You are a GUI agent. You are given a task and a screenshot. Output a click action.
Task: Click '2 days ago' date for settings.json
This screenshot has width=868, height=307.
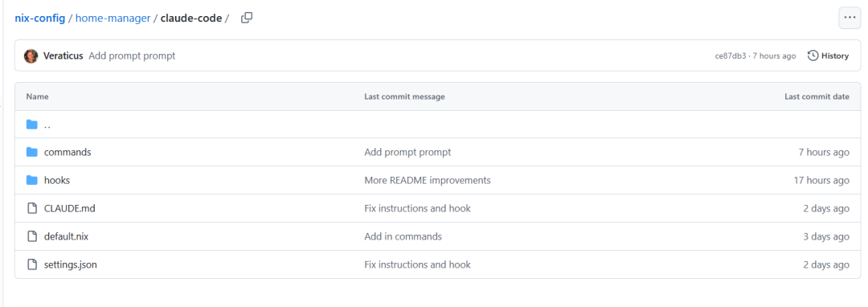pos(826,265)
